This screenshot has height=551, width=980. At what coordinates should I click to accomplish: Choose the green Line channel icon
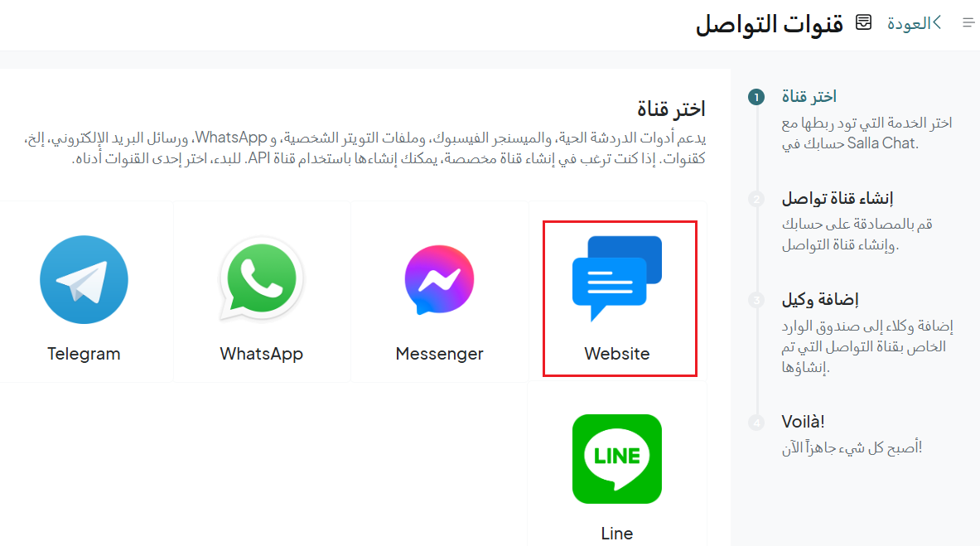[617, 459]
